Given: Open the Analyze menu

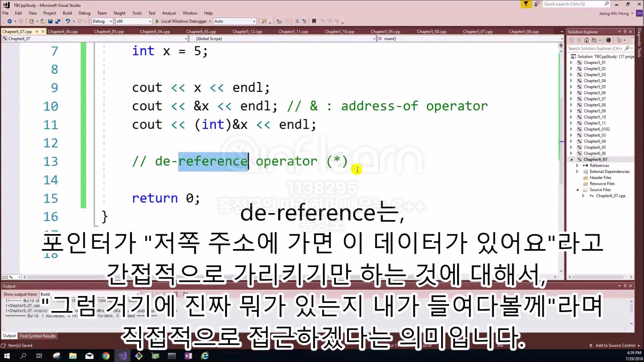Looking at the screenshot, I should pos(169,13).
